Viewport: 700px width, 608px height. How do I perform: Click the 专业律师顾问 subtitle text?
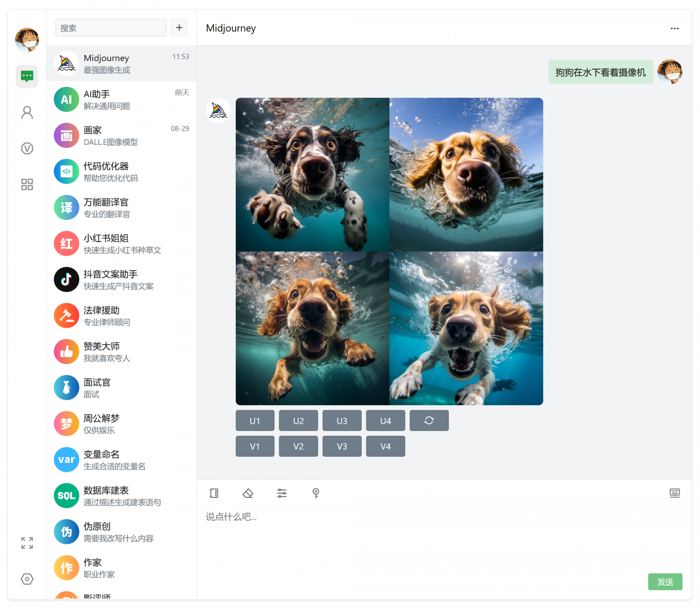107,322
